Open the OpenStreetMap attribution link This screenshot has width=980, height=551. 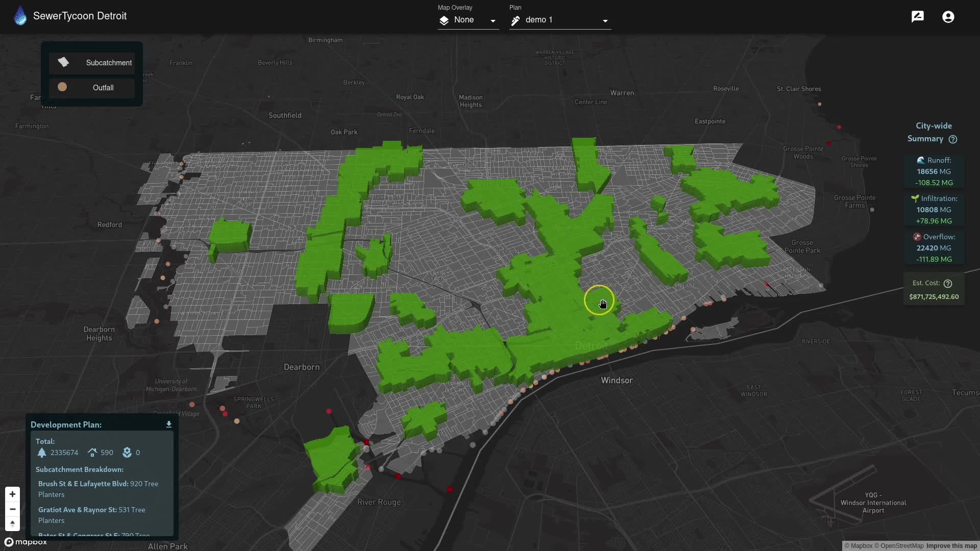902,546
